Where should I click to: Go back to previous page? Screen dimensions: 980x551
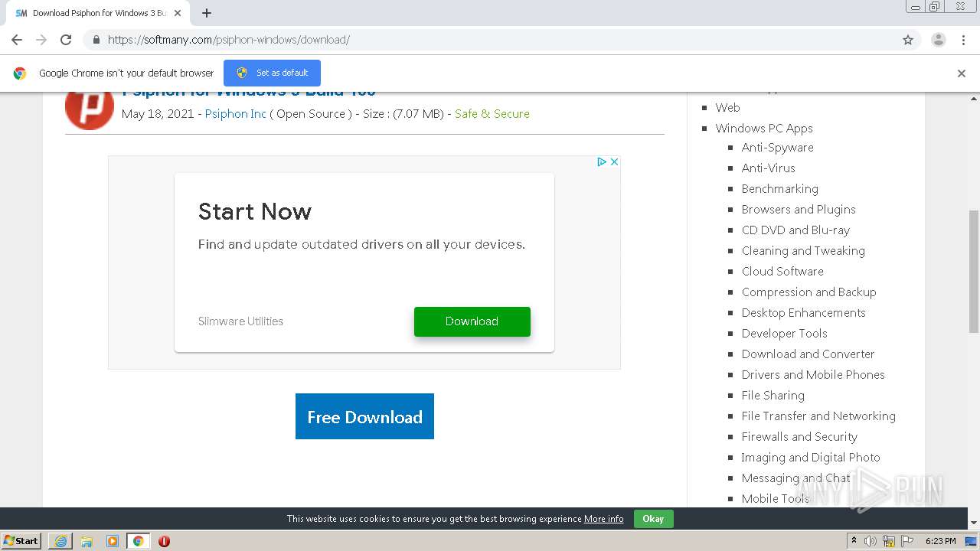(17, 40)
